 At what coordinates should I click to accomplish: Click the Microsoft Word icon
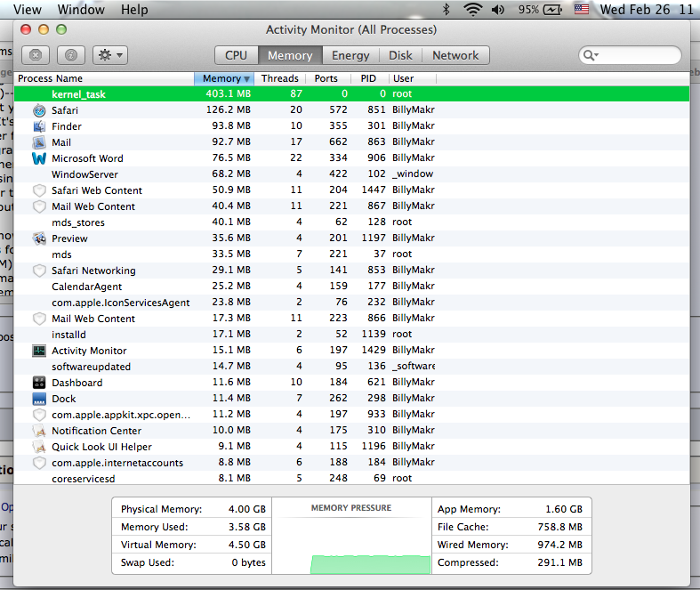click(x=39, y=158)
